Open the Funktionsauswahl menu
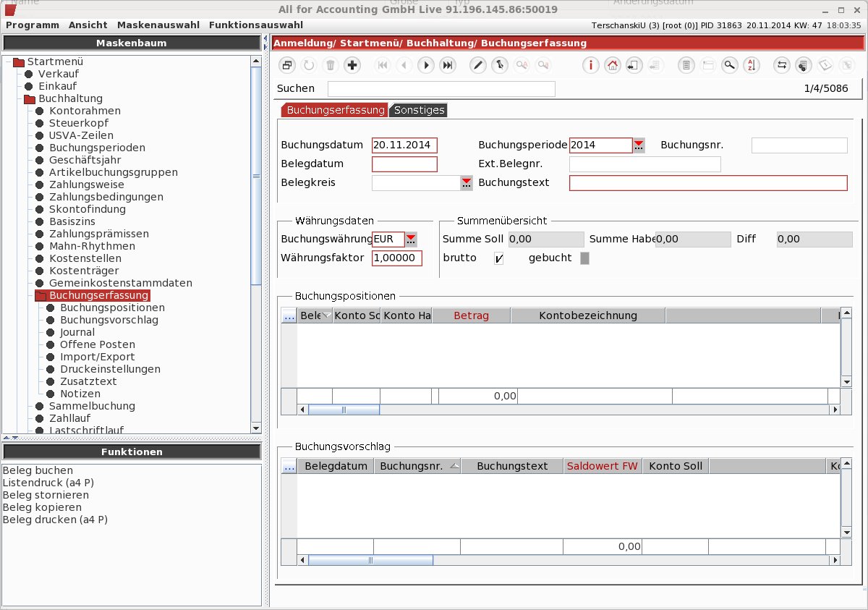This screenshot has width=868, height=610. coord(256,25)
